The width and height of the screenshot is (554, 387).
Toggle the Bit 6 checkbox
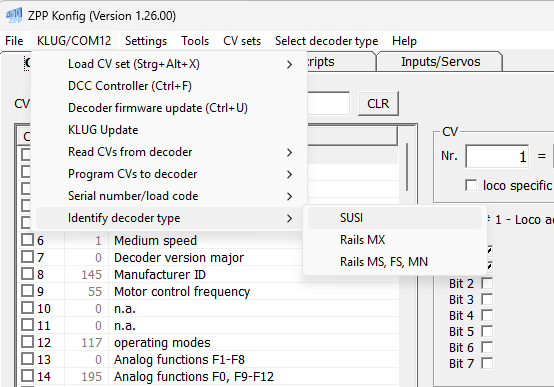(x=487, y=347)
